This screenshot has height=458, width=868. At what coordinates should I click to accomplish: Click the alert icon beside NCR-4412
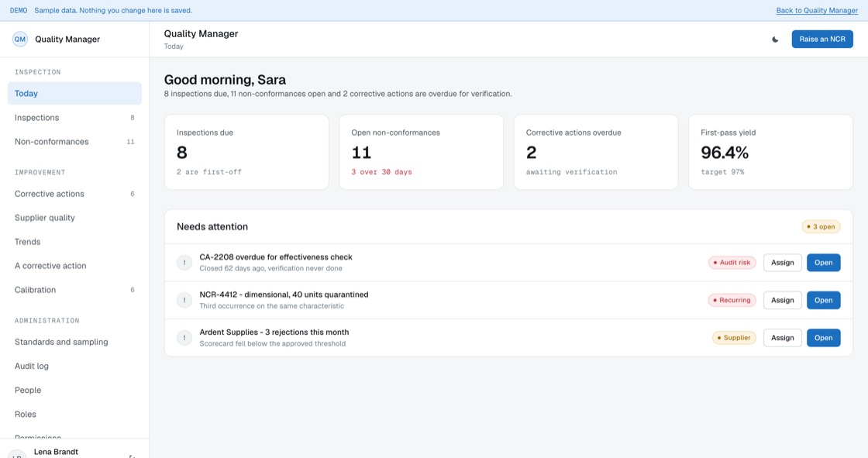coord(184,300)
